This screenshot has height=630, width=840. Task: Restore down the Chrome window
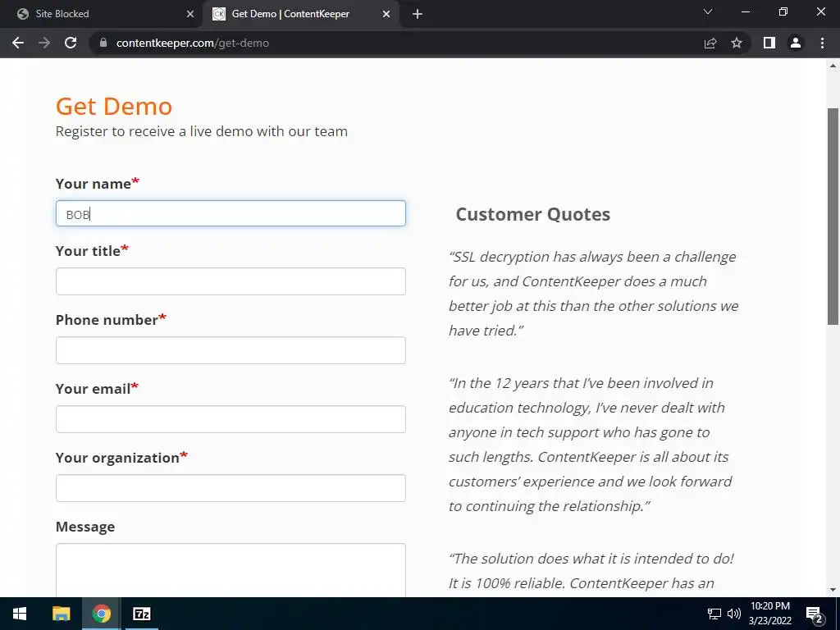783,11
